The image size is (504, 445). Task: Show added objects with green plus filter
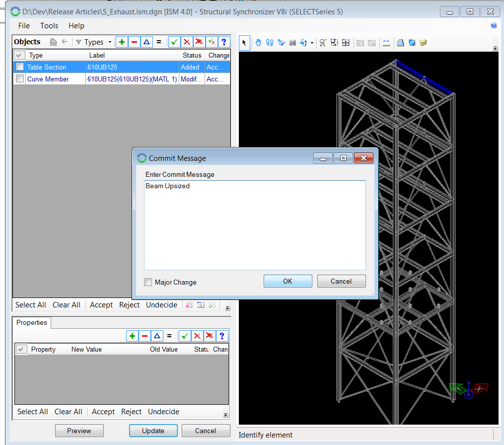[x=122, y=42]
